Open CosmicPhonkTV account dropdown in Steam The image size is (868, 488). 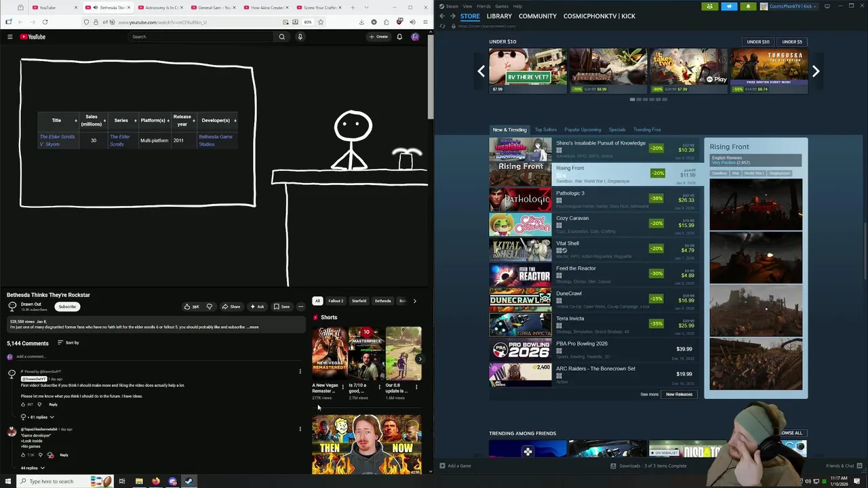tap(790, 6)
